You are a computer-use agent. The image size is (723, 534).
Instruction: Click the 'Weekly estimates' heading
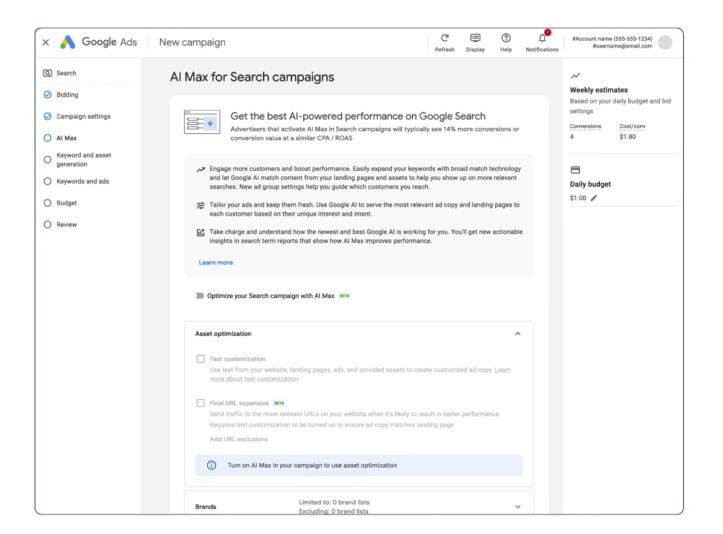click(599, 90)
